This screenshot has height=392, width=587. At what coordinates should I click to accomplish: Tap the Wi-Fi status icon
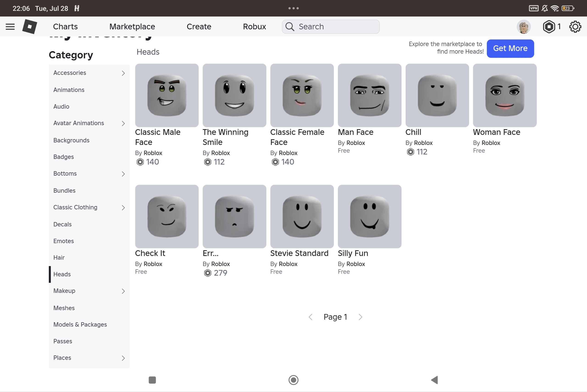point(555,8)
